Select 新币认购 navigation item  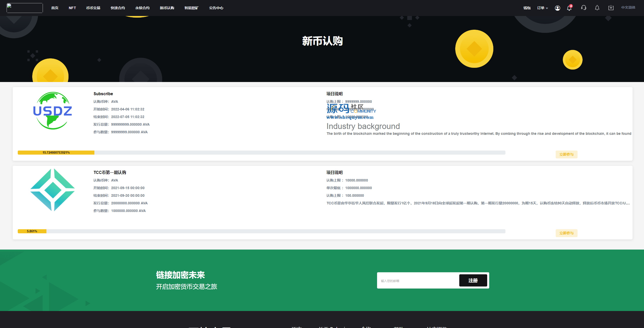point(167,8)
